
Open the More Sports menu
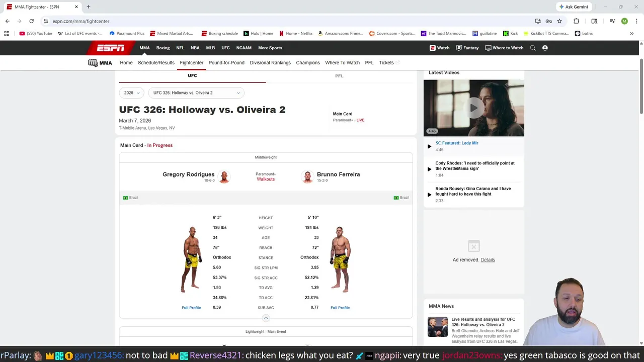click(x=270, y=48)
